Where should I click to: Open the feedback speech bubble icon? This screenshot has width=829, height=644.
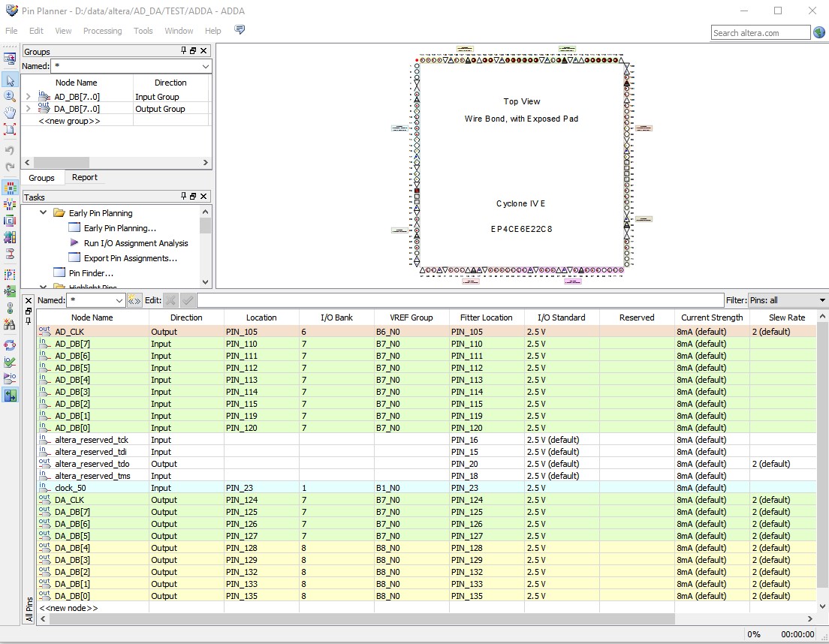click(240, 29)
